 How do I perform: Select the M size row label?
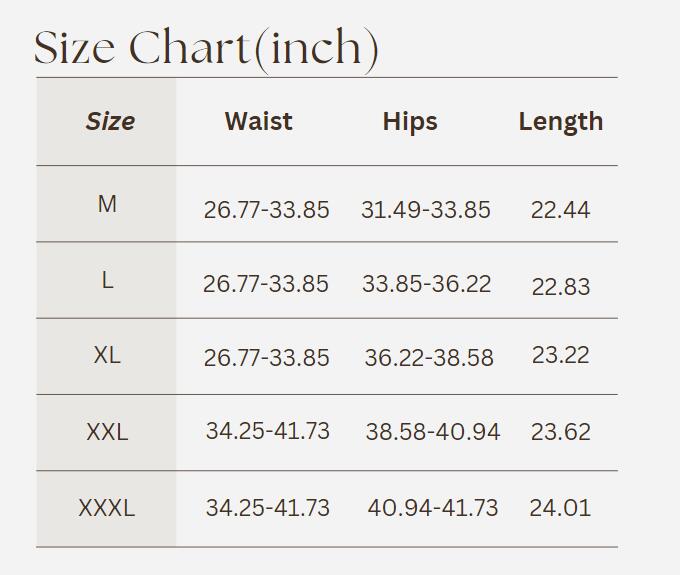[107, 204]
